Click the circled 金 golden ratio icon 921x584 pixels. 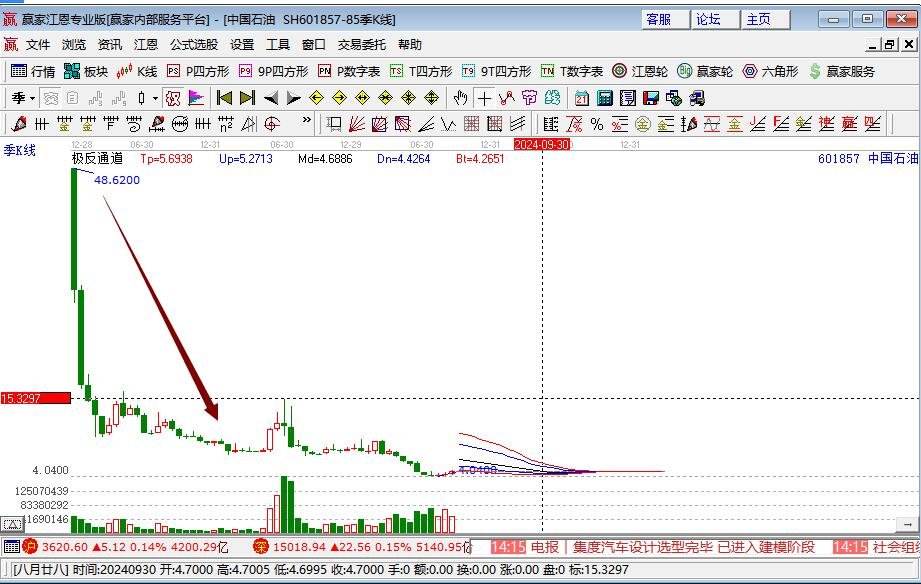pos(643,124)
